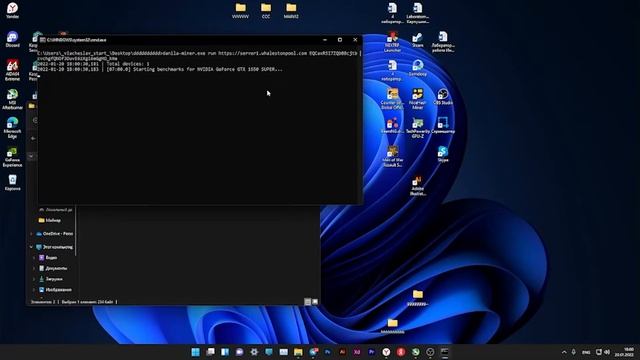Open the WWWW folder on desktop
This screenshot has height=360, width=640.
tap(240, 11)
